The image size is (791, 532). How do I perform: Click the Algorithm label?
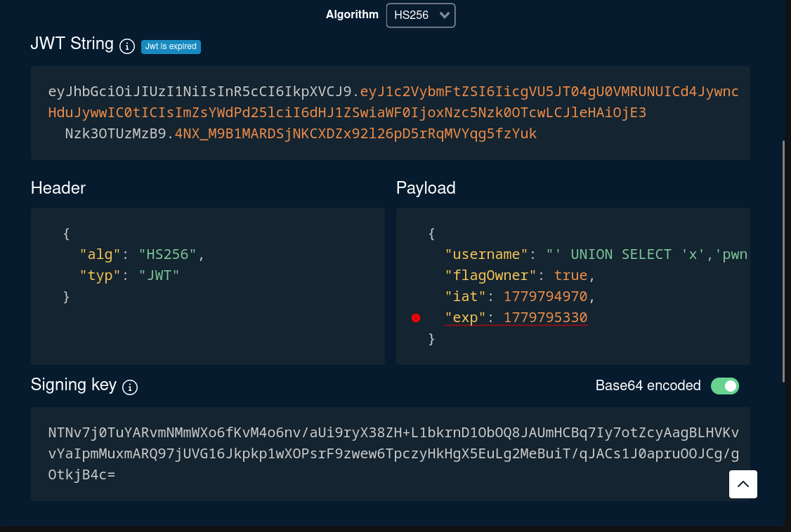352,15
